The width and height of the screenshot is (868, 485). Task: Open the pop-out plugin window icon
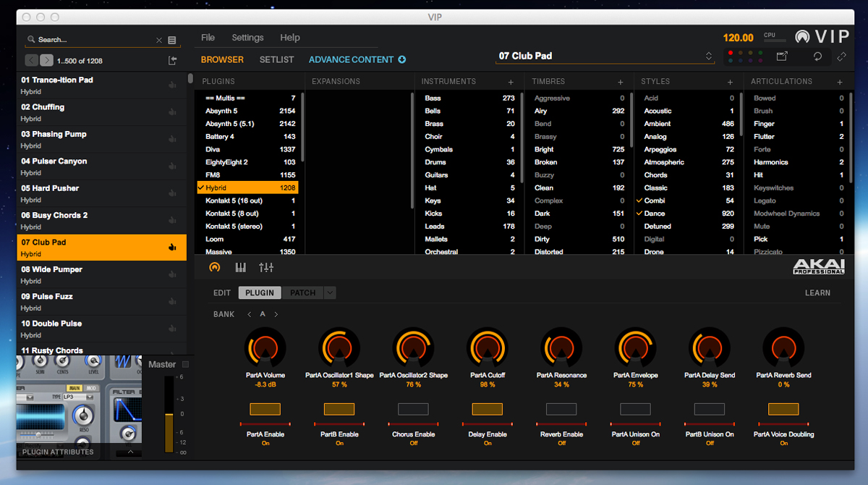click(782, 56)
